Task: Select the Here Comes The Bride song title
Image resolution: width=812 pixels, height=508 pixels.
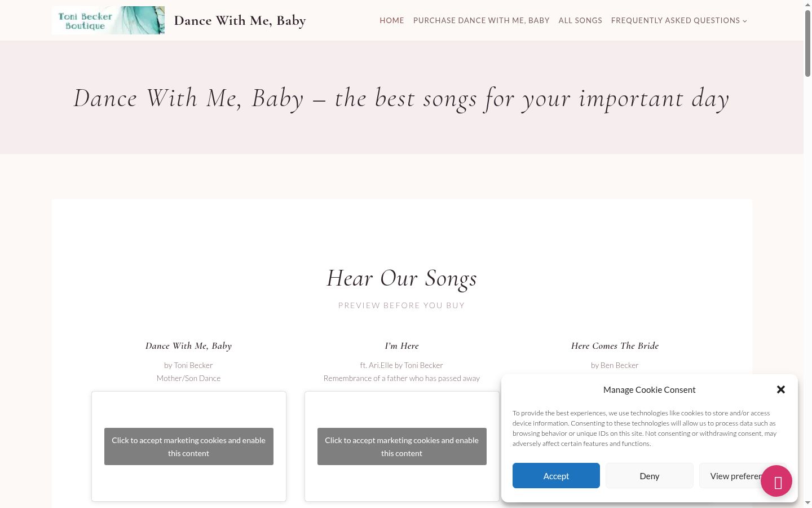Action: pyautogui.click(x=615, y=346)
